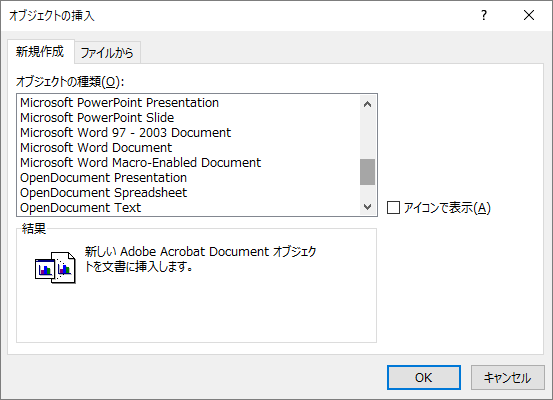Click the result preview chart document icon
Image resolution: width=553 pixels, height=400 pixels.
click(55, 267)
